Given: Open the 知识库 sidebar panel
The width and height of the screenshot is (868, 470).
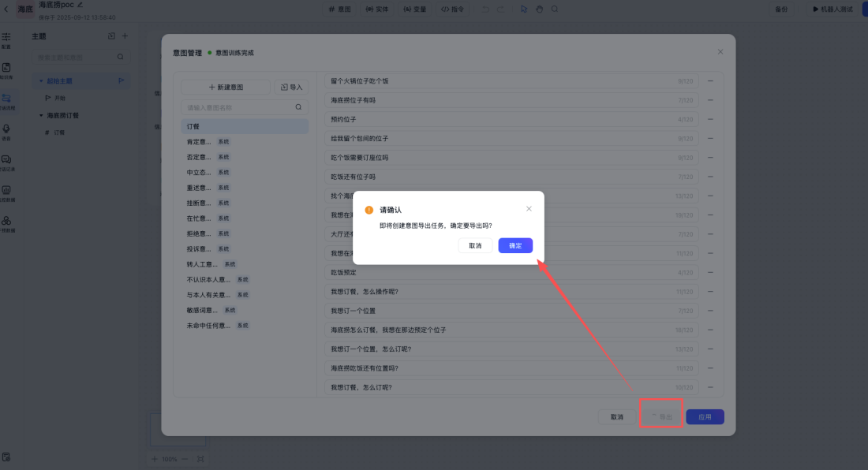Looking at the screenshot, I should point(6,71).
